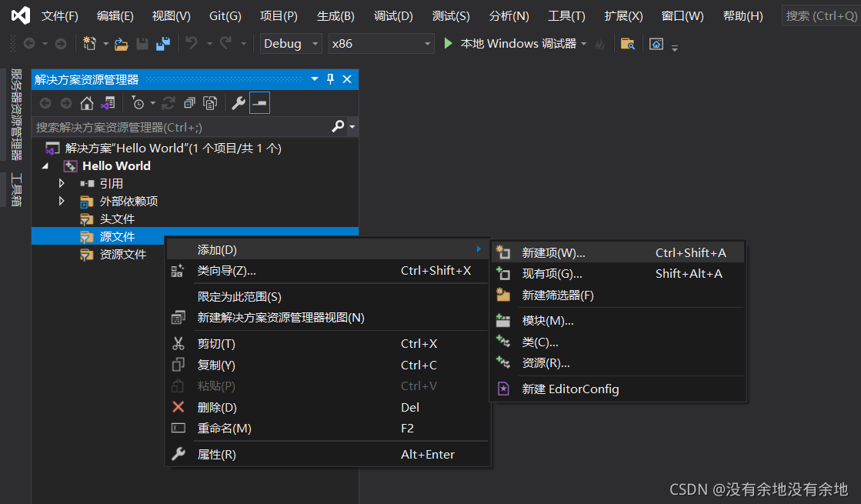This screenshot has width=861, height=504.
Task: Open the debugger target dropdown arrow
Action: pyautogui.click(x=584, y=44)
